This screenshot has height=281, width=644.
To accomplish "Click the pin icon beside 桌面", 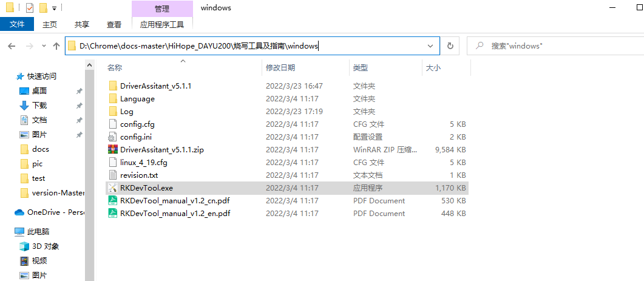I will click(x=80, y=91).
